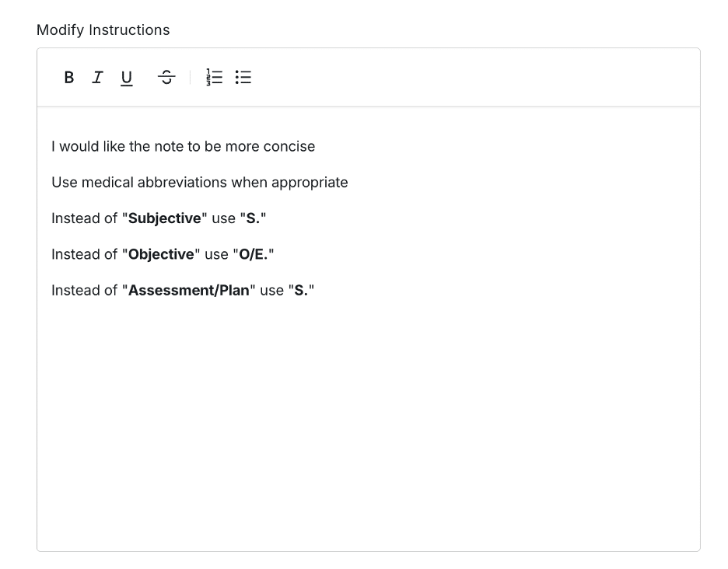Apply strikethrough formatting

[166, 77]
